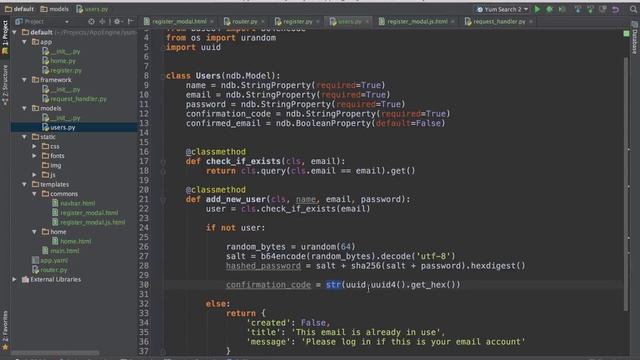Viewport: 640px width, 360px height.
Task: Open the Favorites tool window
Action: pos(5,330)
